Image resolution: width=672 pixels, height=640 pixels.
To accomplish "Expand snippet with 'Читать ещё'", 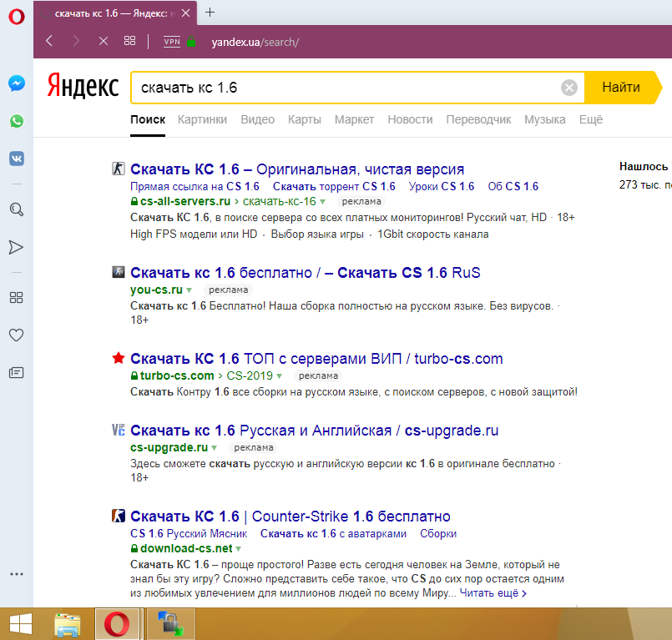I will 493,593.
